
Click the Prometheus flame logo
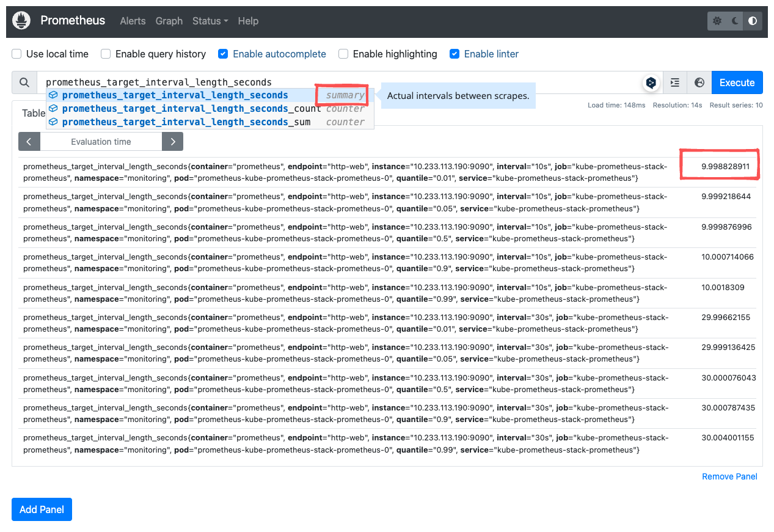coord(22,21)
